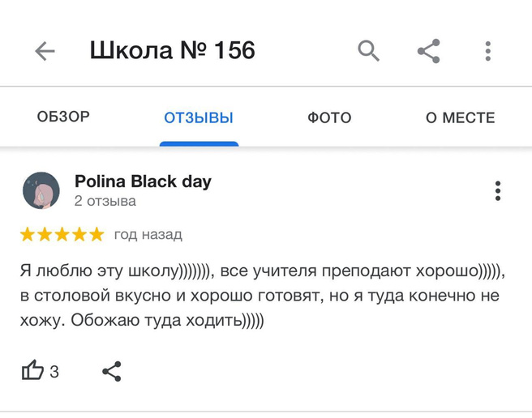Screen dimensions: 532x418
Task: Select the ОТЗЫВЫ tab
Action: click(x=199, y=118)
